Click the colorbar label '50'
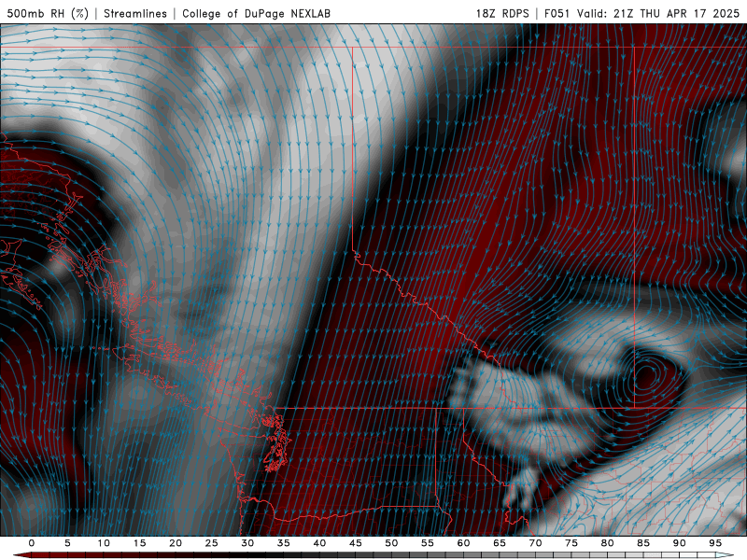 391,543
